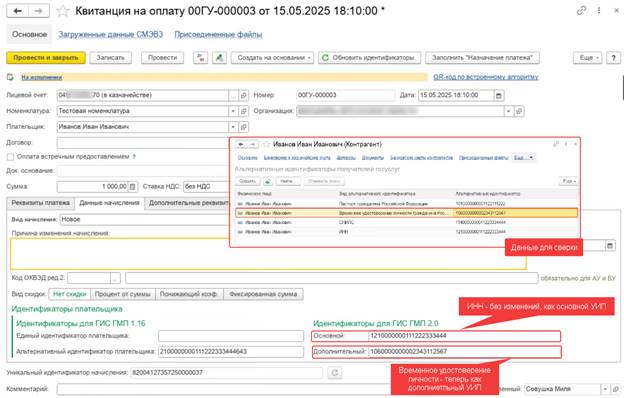Select Фиксированная сумма discount type
624x398 pixels.
263,294
